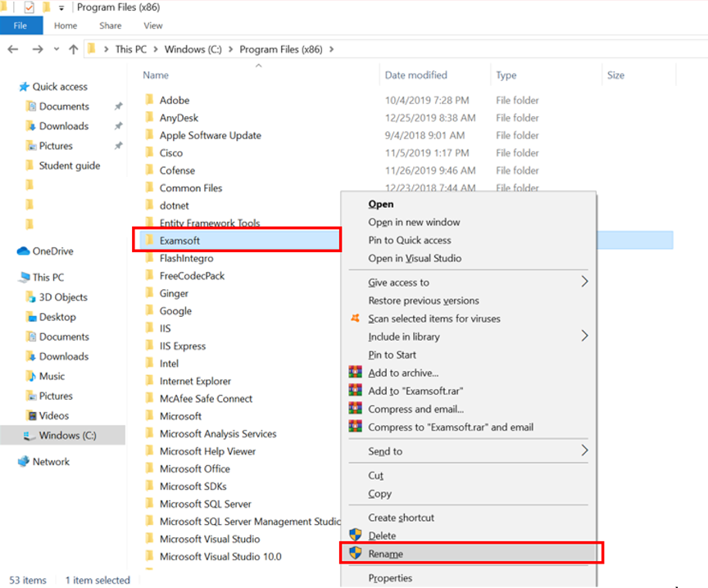Image resolution: width=708 pixels, height=588 pixels.
Task: Click the OneDrive cloud icon in sidebar
Action: pyautogui.click(x=23, y=251)
